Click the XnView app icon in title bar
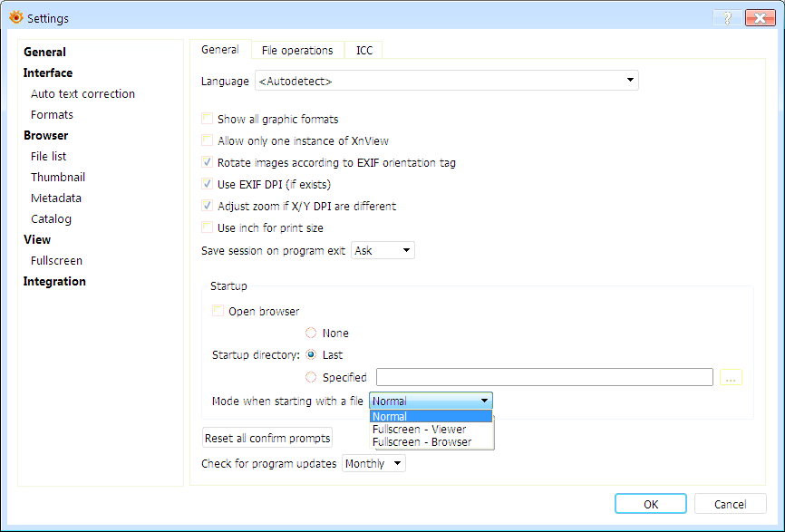The height and width of the screenshot is (532, 785). (x=15, y=17)
